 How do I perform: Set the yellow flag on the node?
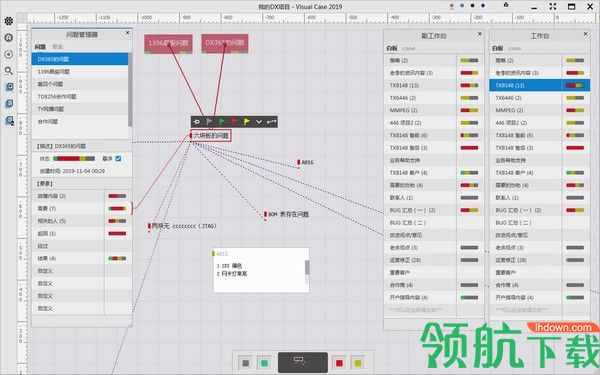click(x=247, y=122)
